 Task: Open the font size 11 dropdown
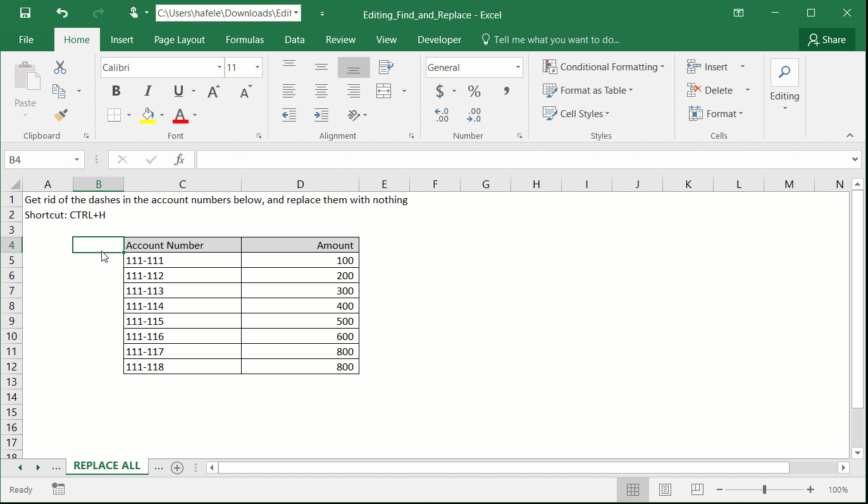(257, 68)
